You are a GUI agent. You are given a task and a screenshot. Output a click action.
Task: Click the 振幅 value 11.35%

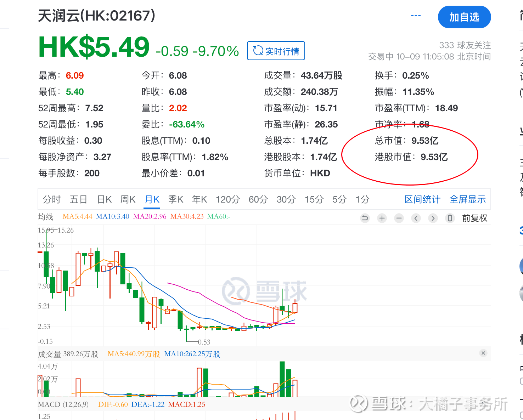(x=418, y=92)
